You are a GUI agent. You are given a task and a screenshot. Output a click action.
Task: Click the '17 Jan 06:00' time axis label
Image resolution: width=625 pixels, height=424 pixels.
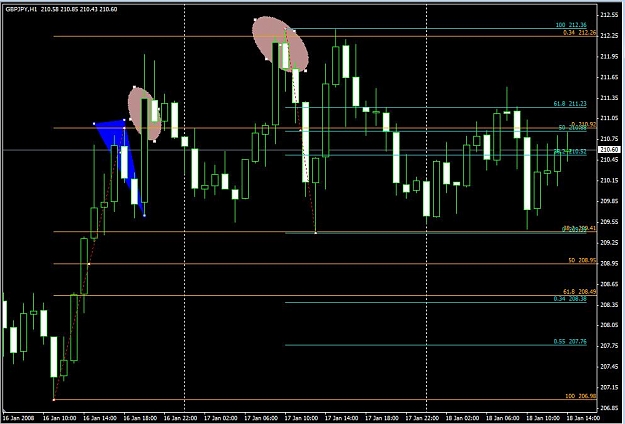[261, 418]
